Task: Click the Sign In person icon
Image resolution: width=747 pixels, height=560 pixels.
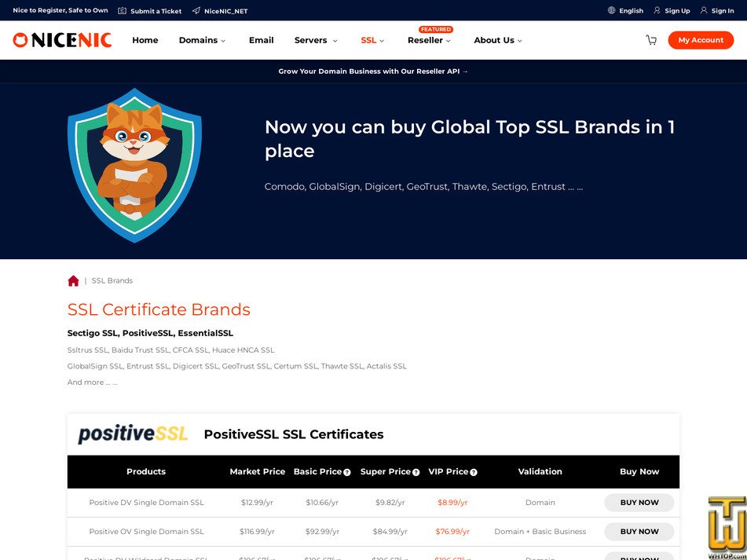Action: tap(704, 10)
